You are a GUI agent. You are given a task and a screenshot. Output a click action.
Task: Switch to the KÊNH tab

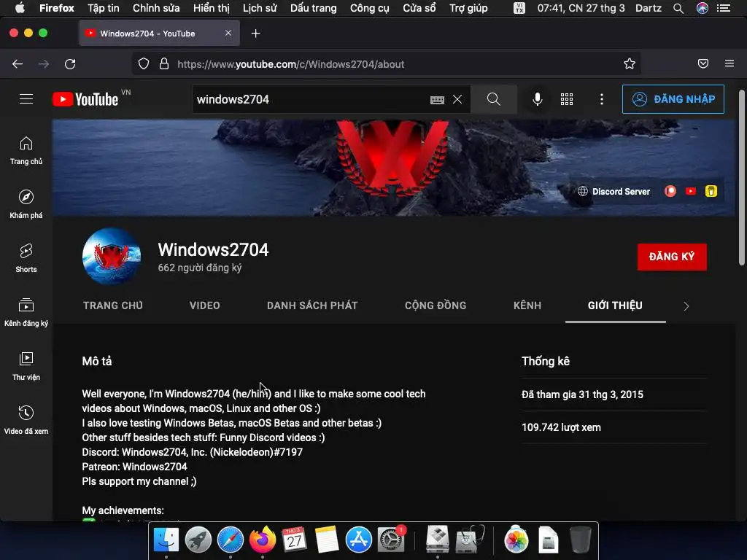coord(527,306)
